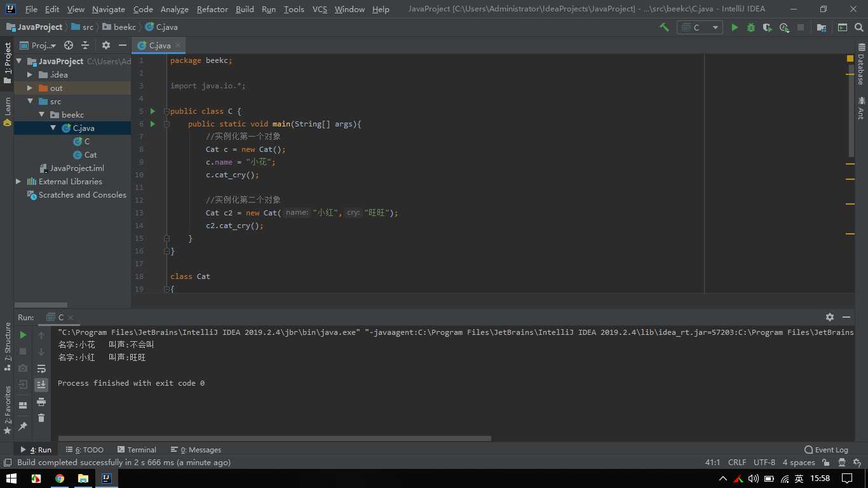Image resolution: width=868 pixels, height=488 pixels.
Task: Click Soft-Wrap icon in Run console
Action: (41, 369)
